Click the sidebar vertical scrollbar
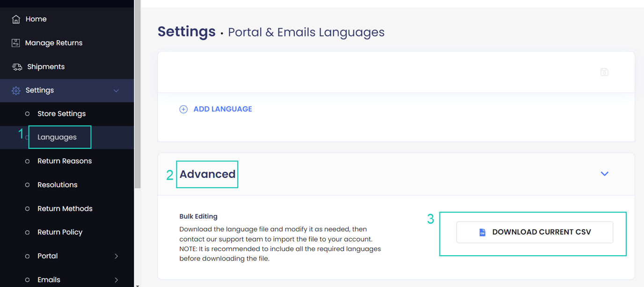The height and width of the screenshot is (287, 644). 138,94
